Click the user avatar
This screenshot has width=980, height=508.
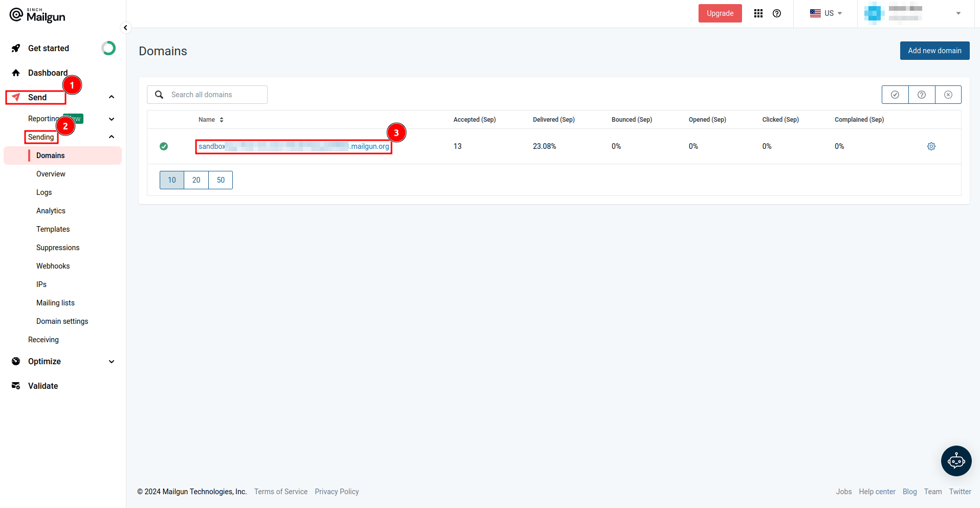pos(874,13)
